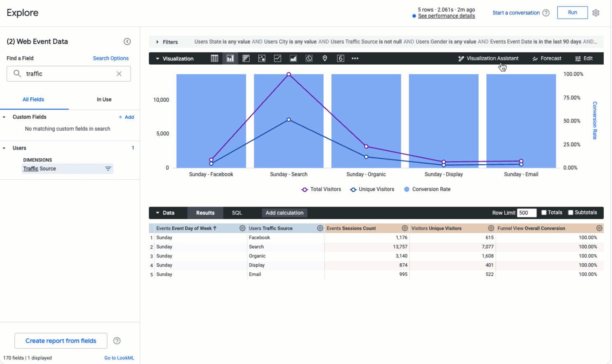Collapse the field picker panel
This screenshot has width=612, height=364.
coord(127,41)
